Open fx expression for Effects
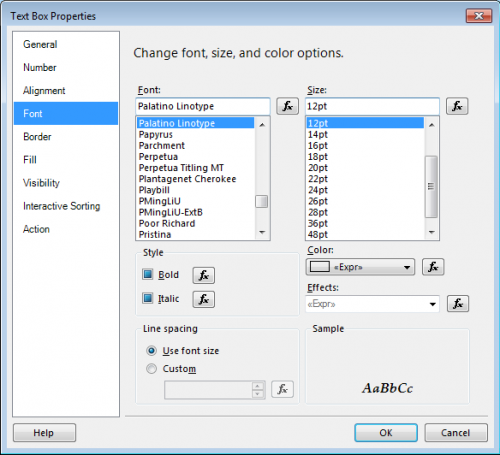Image resolution: width=500 pixels, height=455 pixels. tap(458, 304)
